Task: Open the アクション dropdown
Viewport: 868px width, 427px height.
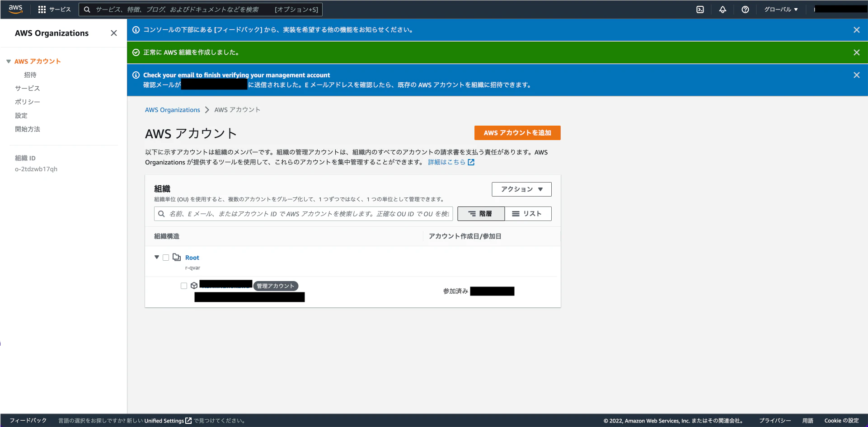Action: pyautogui.click(x=521, y=189)
